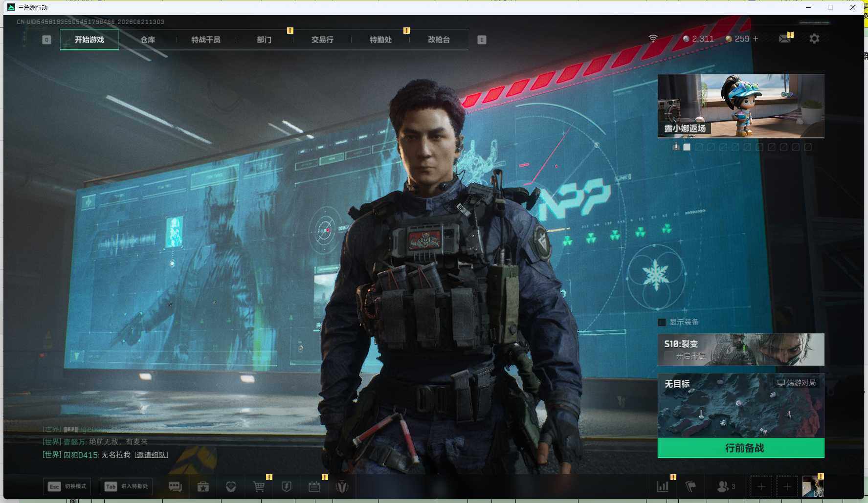This screenshot has width=868, height=503.
Task: Click the 259 gold currency counter
Action: (x=737, y=39)
